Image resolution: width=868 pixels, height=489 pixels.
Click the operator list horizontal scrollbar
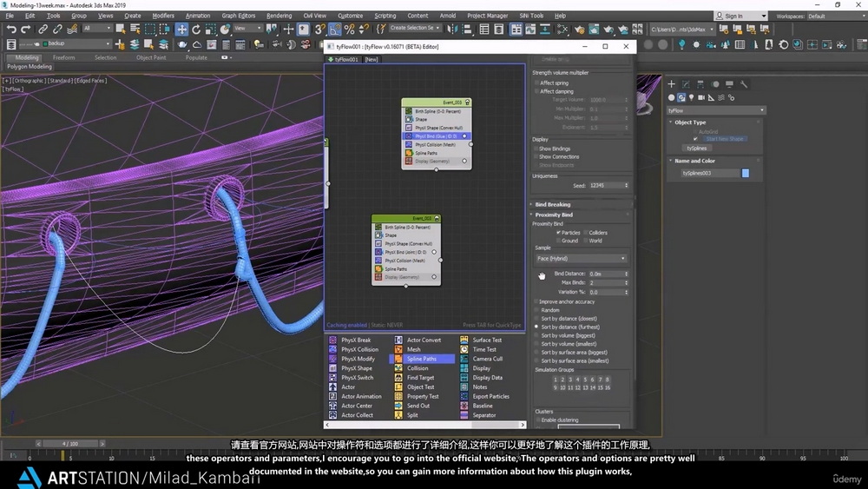point(424,425)
